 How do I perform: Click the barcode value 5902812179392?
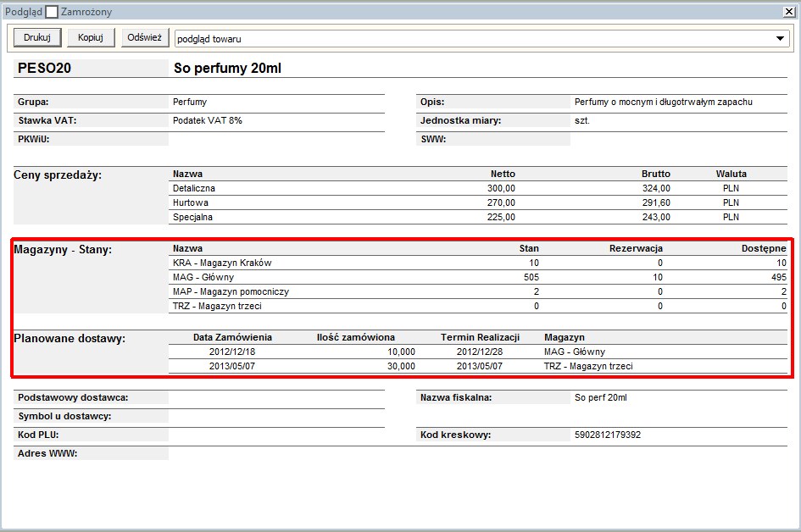coord(608,435)
